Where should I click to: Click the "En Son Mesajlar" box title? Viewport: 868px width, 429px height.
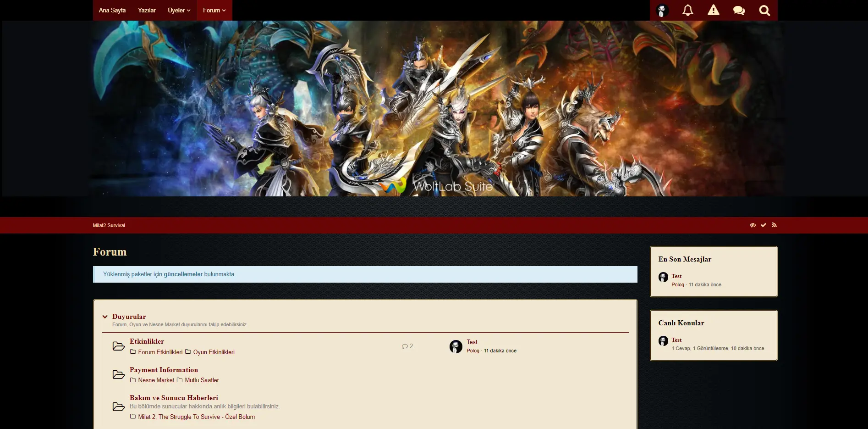[685, 259]
